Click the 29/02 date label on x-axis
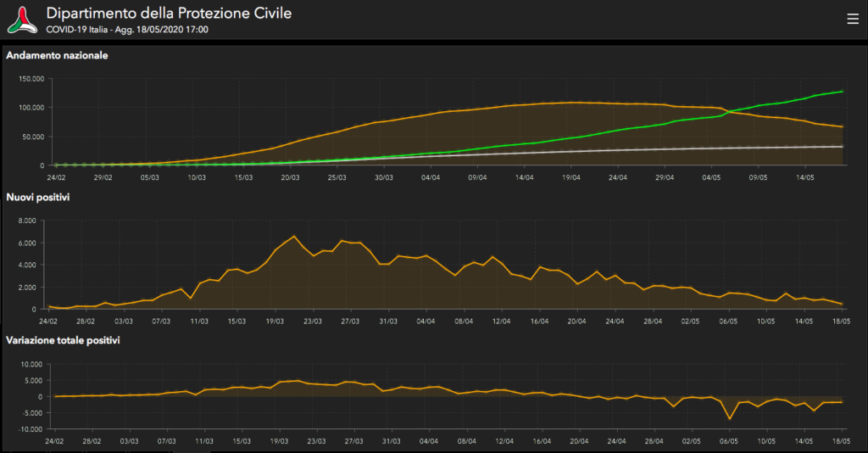Image resolution: width=868 pixels, height=453 pixels. (x=103, y=178)
